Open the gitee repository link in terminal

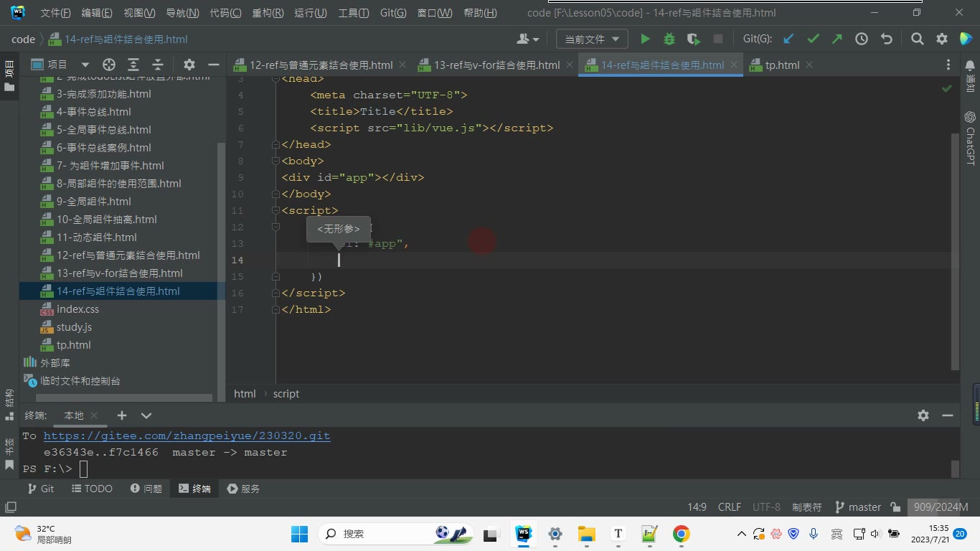[187, 436]
